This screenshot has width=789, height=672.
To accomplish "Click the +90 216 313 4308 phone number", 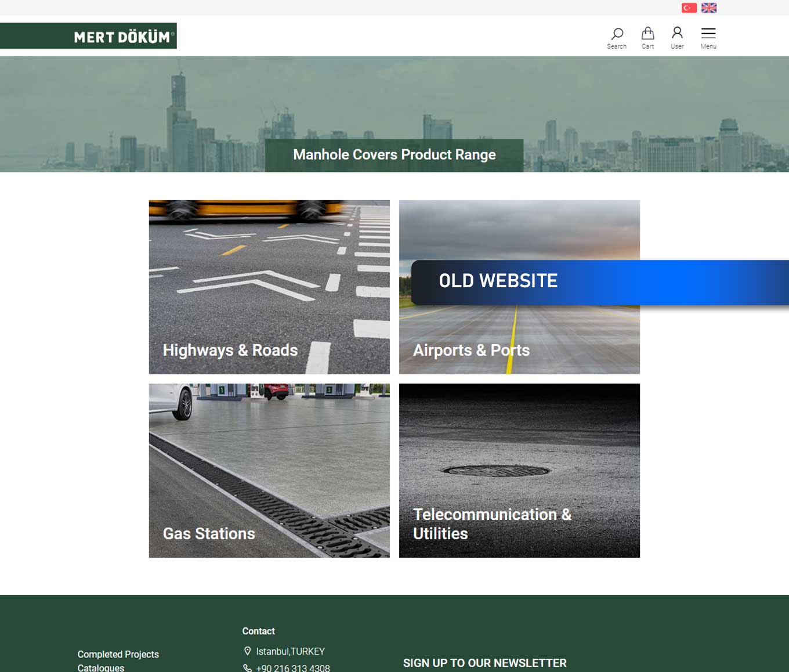I will click(293, 668).
